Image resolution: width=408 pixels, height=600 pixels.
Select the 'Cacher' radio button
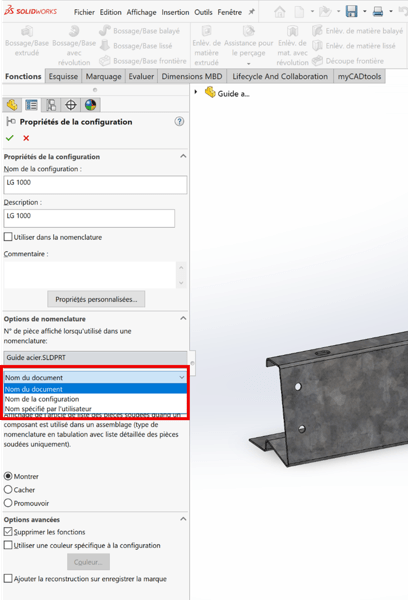point(8,489)
